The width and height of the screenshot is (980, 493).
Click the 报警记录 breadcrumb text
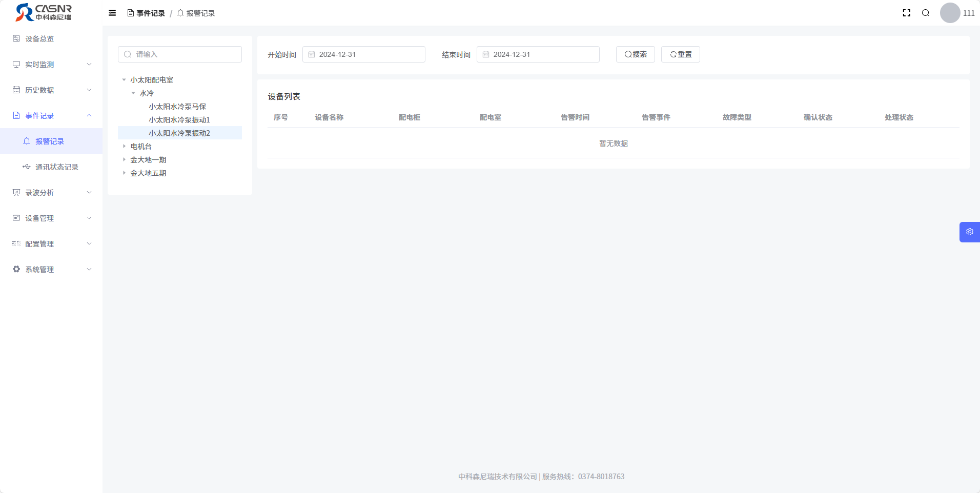click(200, 13)
